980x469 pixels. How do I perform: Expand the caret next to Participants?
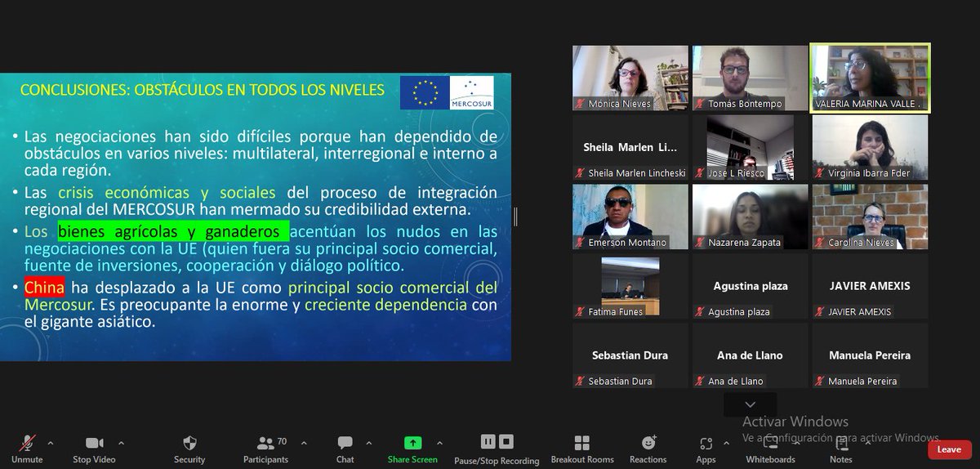(x=305, y=443)
